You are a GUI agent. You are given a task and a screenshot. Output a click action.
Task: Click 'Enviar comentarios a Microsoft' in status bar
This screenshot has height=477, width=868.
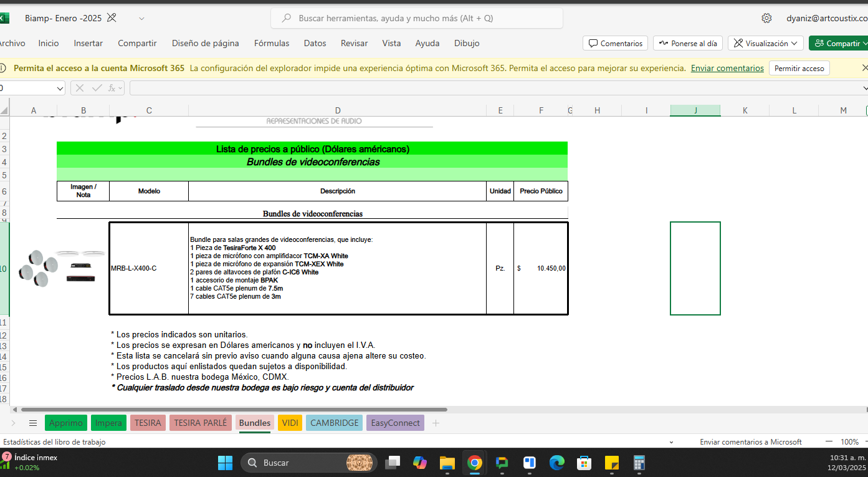coord(751,441)
